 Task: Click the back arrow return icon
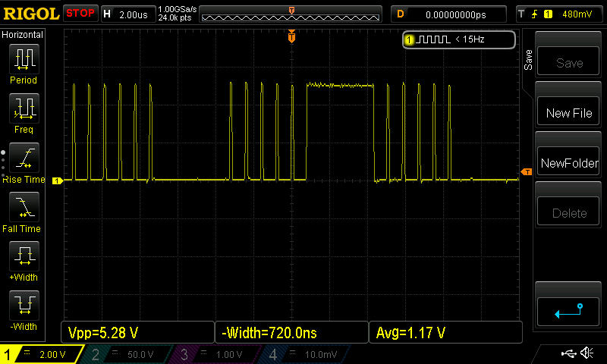pyautogui.click(x=568, y=311)
